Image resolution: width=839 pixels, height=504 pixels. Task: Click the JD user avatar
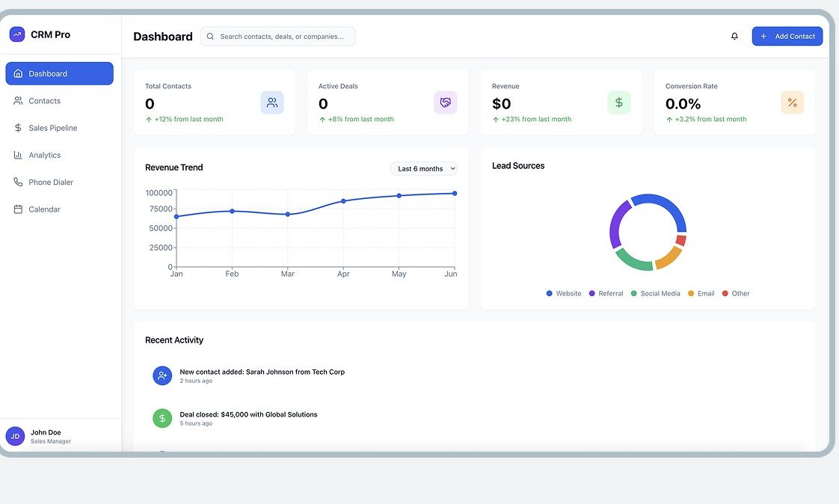15,436
